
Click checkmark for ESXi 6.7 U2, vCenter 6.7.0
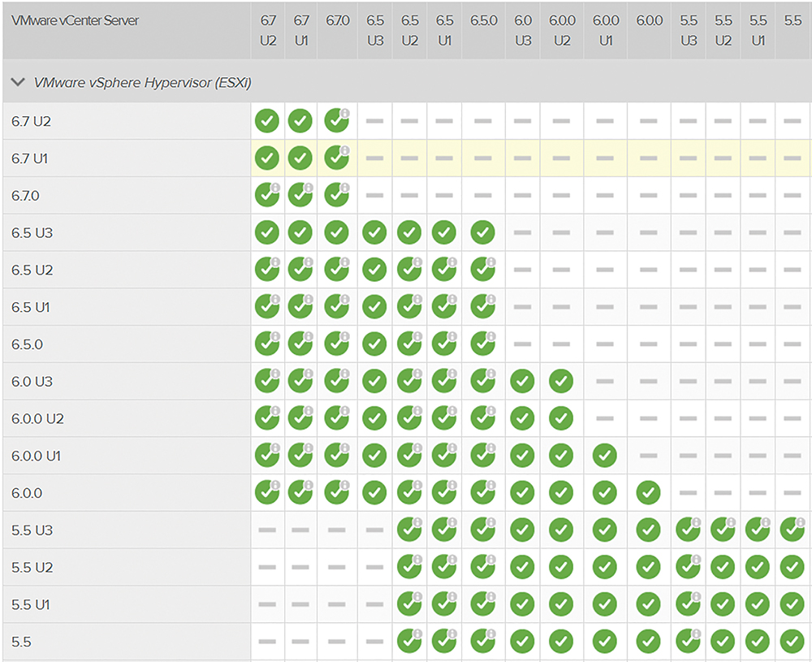click(337, 121)
